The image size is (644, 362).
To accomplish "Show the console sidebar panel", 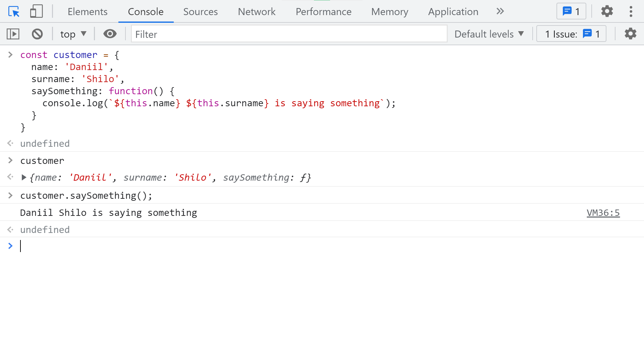I will coord(13,34).
